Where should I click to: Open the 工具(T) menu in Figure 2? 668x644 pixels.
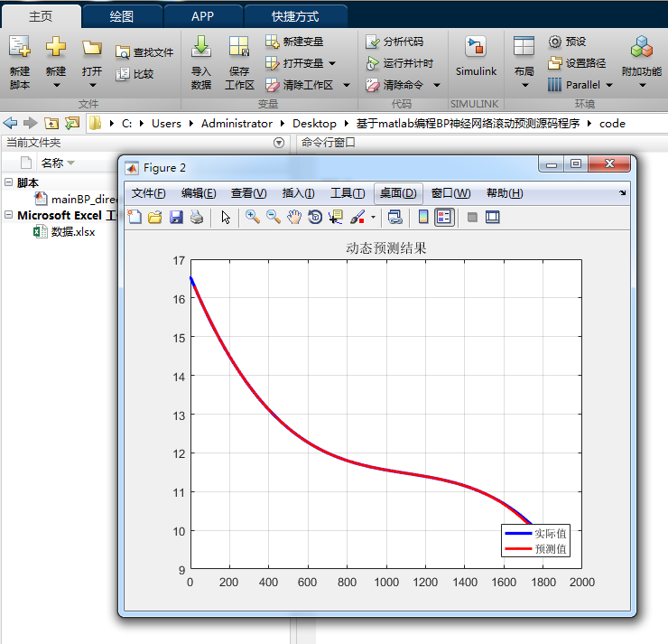click(x=348, y=193)
